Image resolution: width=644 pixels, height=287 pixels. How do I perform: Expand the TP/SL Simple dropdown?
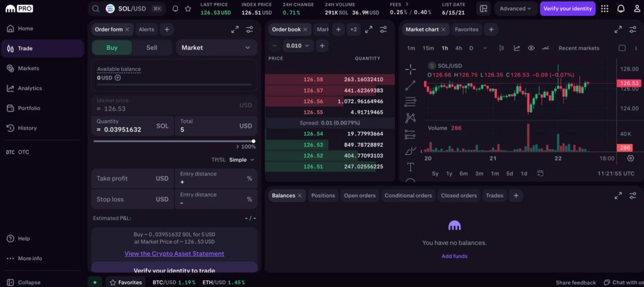(241, 160)
